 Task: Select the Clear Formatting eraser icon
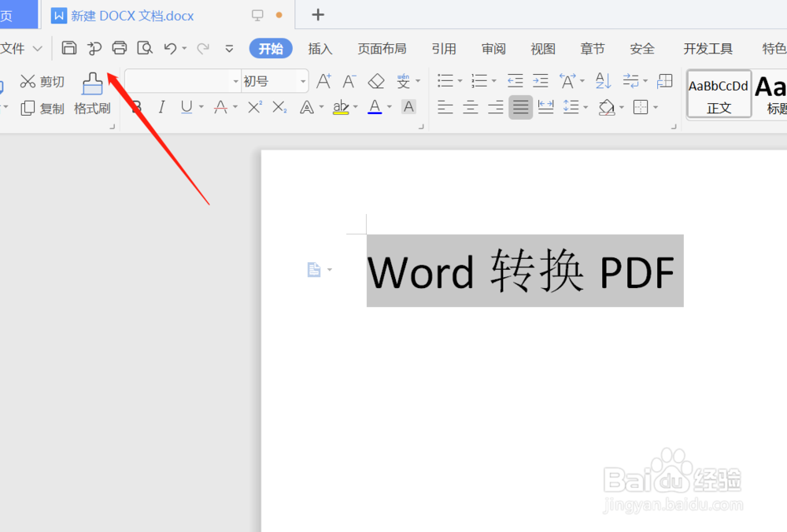coord(375,81)
